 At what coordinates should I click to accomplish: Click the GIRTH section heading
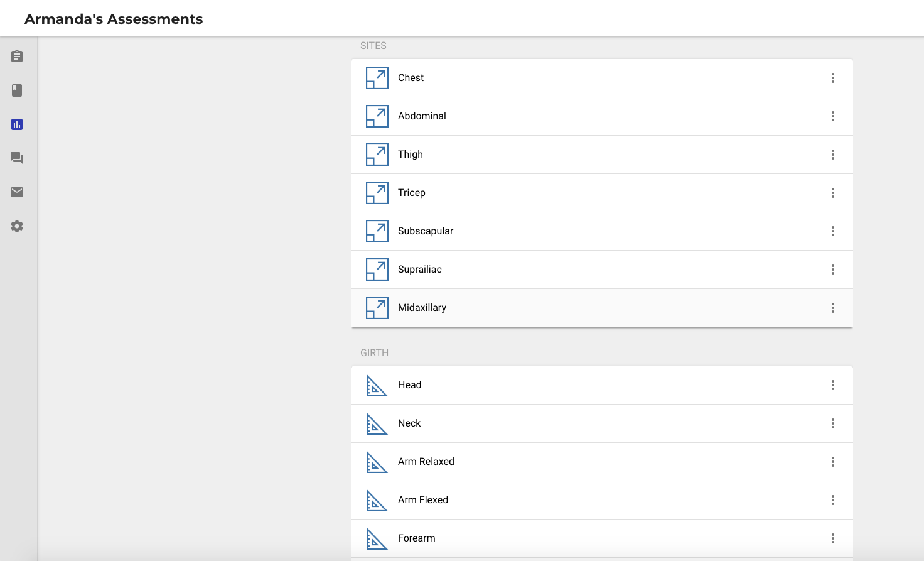tap(374, 353)
